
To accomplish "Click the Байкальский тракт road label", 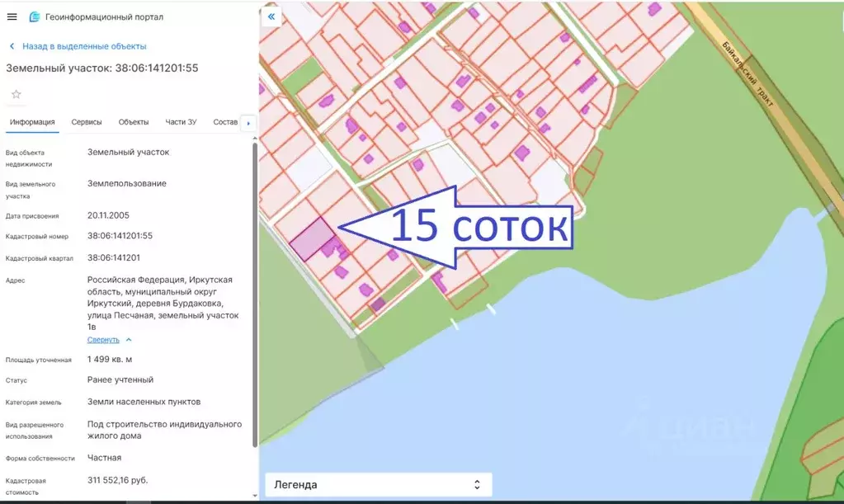I will tap(747, 73).
